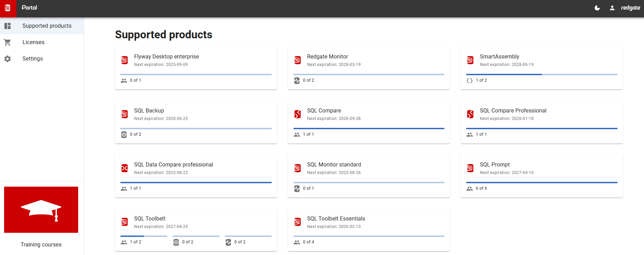
Task: Click the Training courses link text
Action: (41, 244)
